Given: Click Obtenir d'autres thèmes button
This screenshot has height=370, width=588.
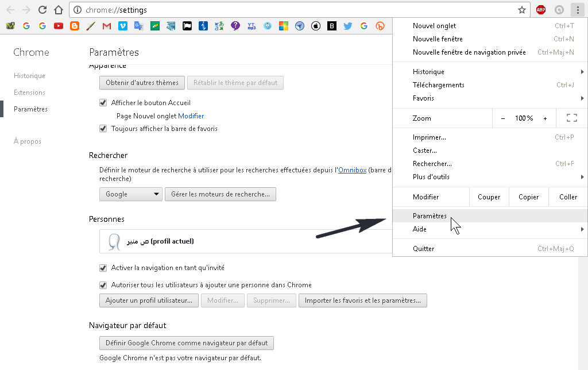Looking at the screenshot, I should point(142,83).
